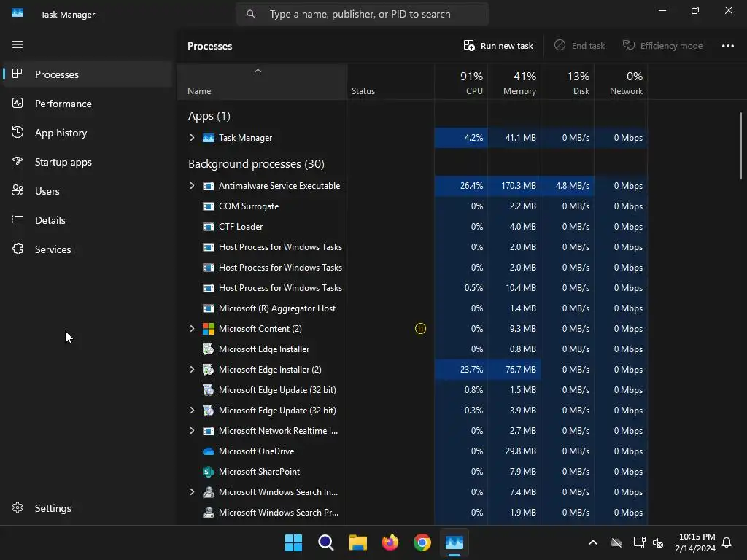Image resolution: width=747 pixels, height=560 pixels.
Task: Open taskbar Search magnifier
Action: click(326, 542)
